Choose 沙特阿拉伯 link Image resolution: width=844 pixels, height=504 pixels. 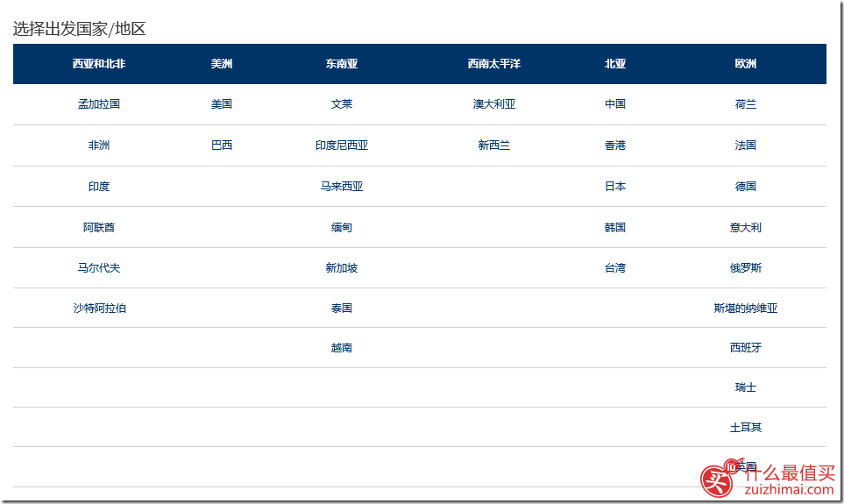100,308
